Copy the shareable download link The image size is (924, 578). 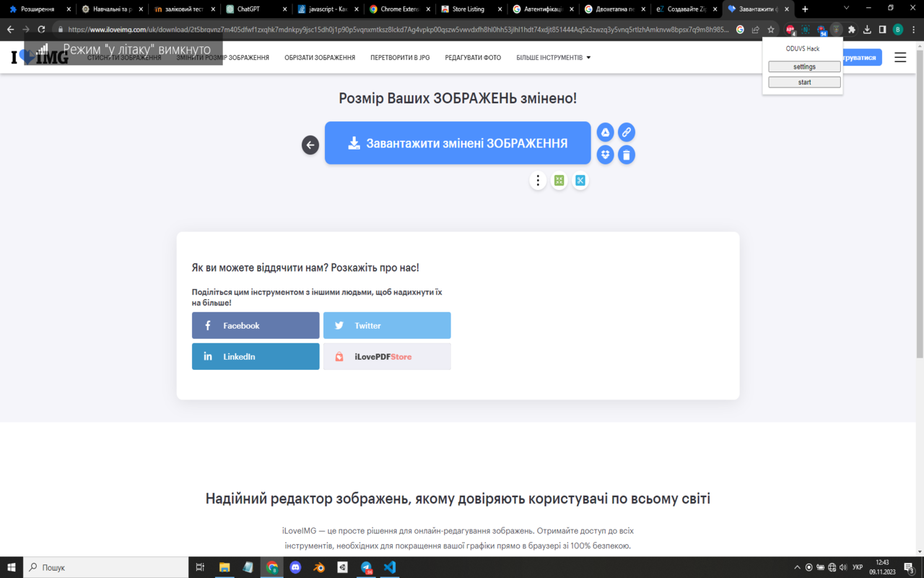(x=626, y=132)
